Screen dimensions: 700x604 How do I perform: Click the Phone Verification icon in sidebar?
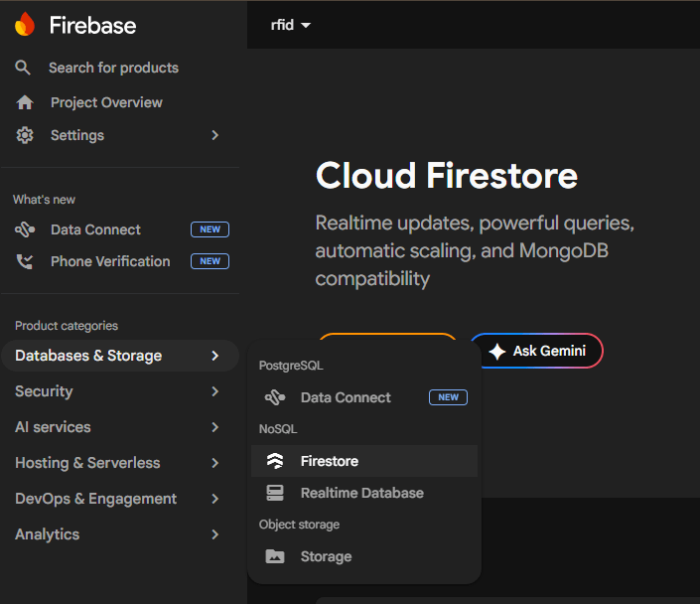click(25, 261)
